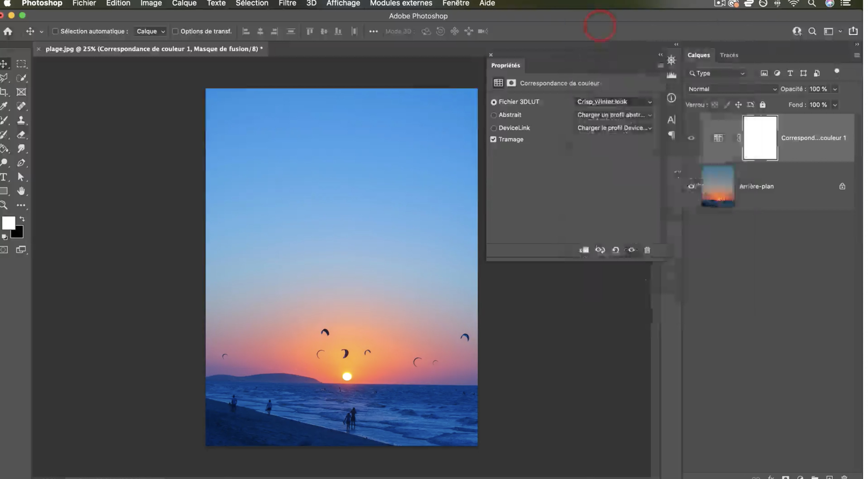Select the Abstrait radio option

pos(494,115)
